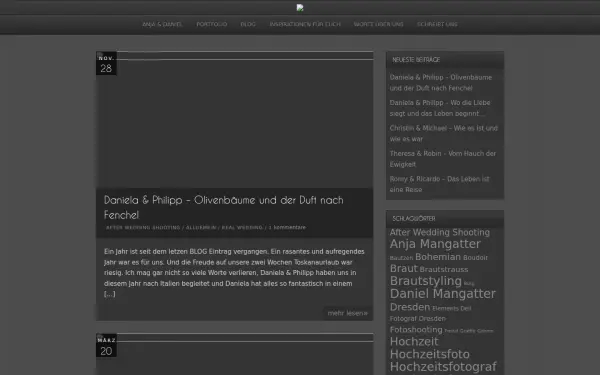Click the 'Nov. 28' date badge
This screenshot has width=600, height=375.
[x=106, y=64]
